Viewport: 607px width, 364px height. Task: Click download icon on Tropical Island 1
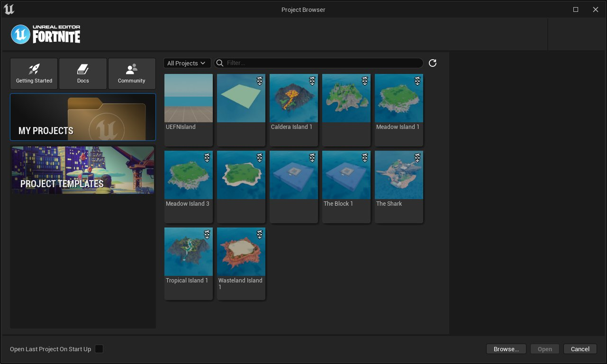tap(207, 234)
